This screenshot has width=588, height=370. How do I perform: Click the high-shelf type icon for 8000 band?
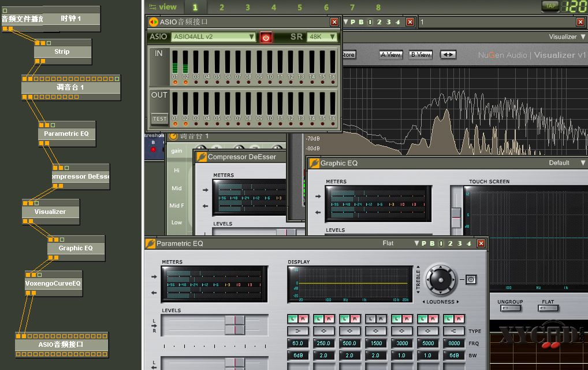click(x=454, y=331)
